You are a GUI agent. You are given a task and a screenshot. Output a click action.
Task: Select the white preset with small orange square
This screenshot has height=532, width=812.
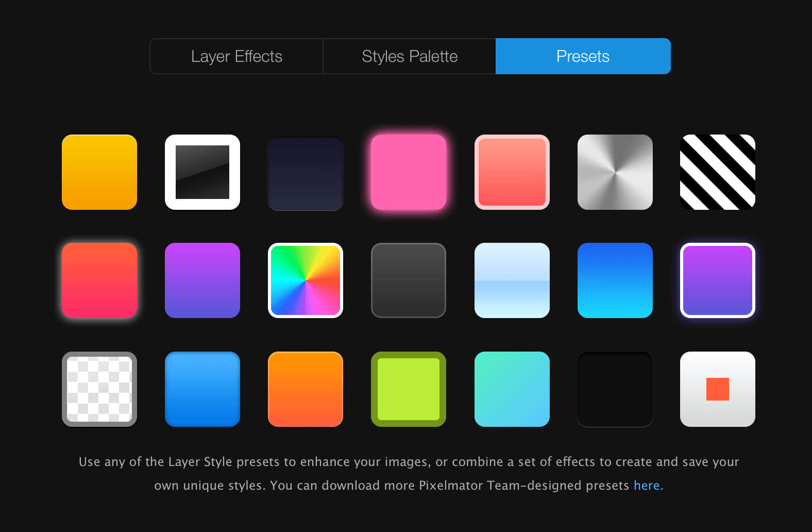click(718, 389)
